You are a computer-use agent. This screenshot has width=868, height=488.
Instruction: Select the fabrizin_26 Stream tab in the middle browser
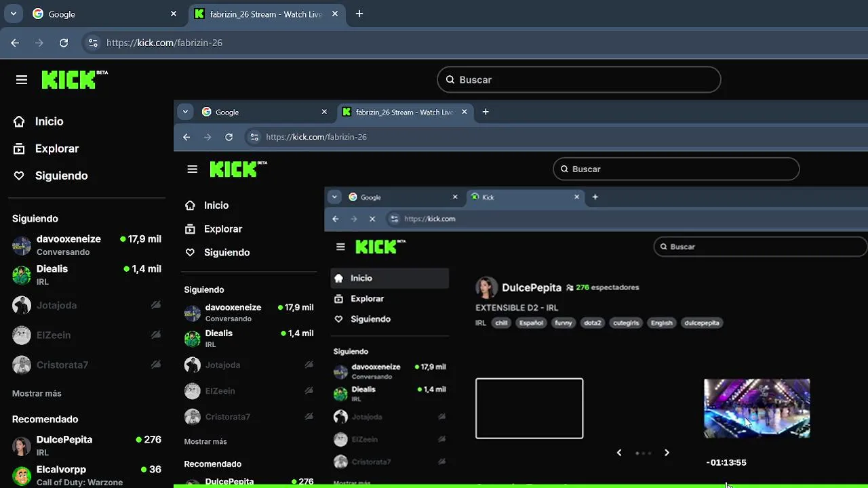tap(405, 112)
